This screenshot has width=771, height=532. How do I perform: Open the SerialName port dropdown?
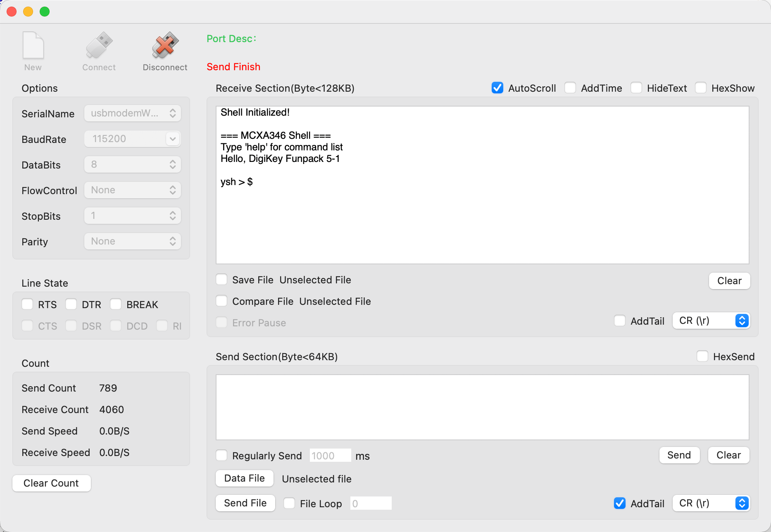pos(133,113)
